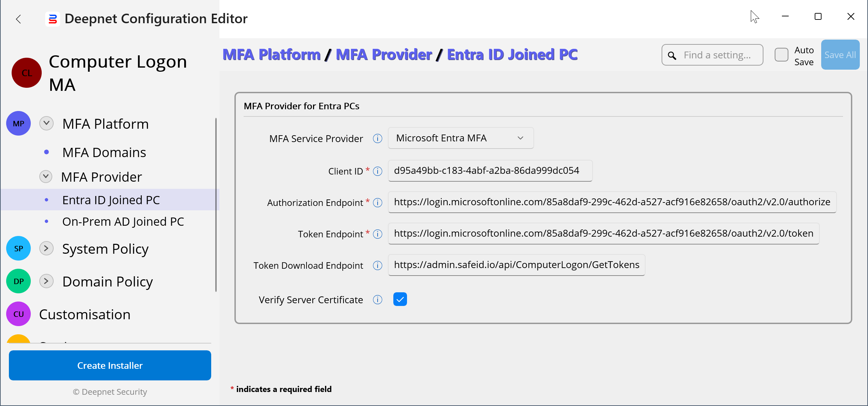
Task: Enable the Auto Save checkbox
Action: click(781, 55)
